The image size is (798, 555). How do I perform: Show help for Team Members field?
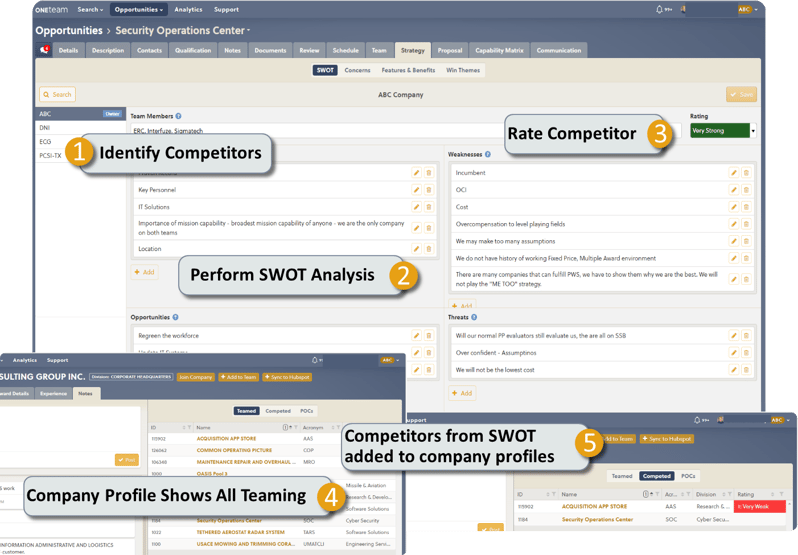pos(179,116)
